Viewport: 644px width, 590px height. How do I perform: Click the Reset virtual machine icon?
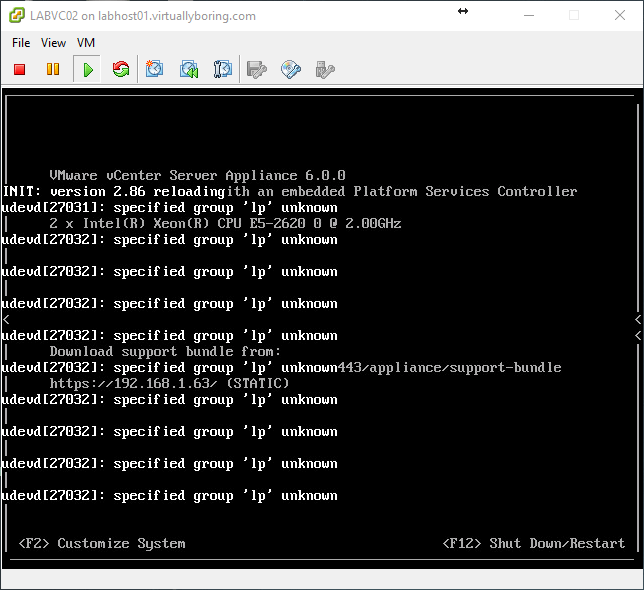121,69
